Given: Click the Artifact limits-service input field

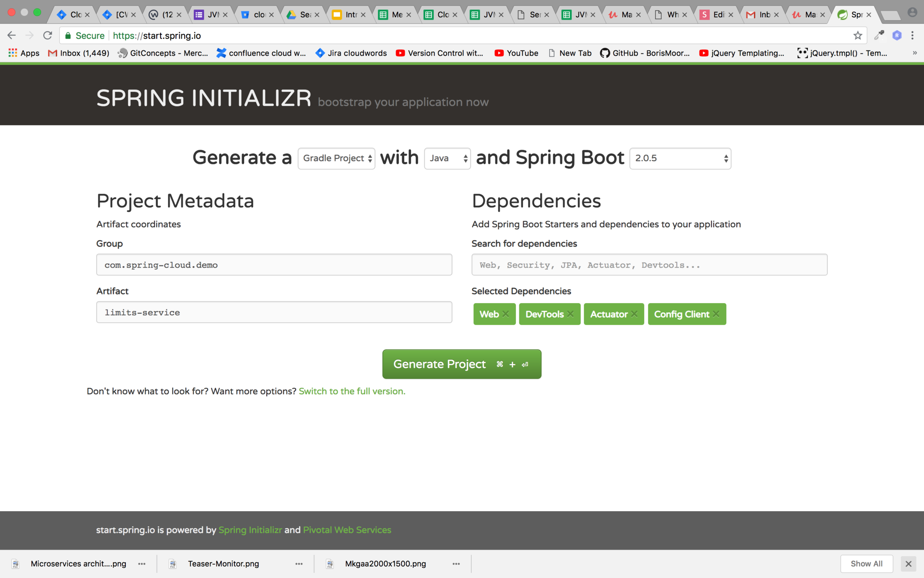Looking at the screenshot, I should pos(274,313).
